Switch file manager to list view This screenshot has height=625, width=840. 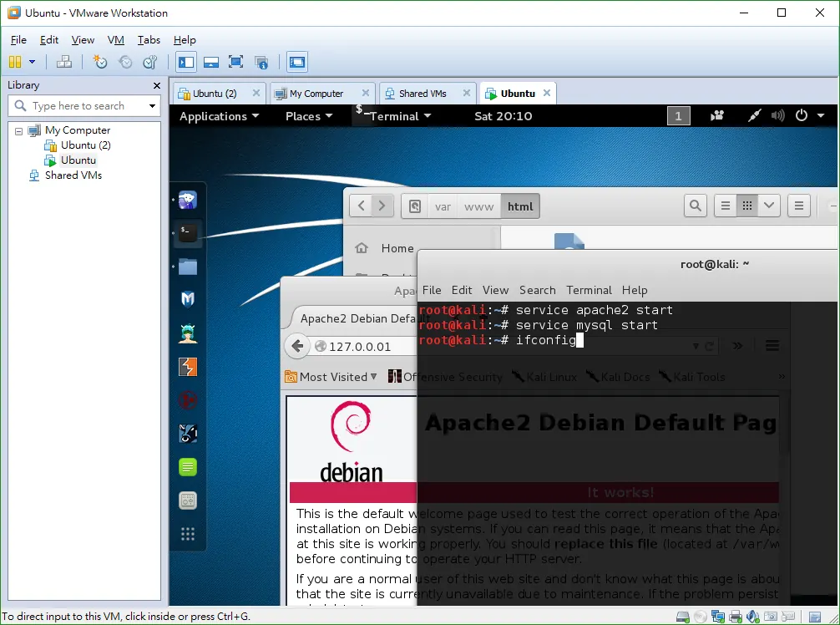(726, 206)
